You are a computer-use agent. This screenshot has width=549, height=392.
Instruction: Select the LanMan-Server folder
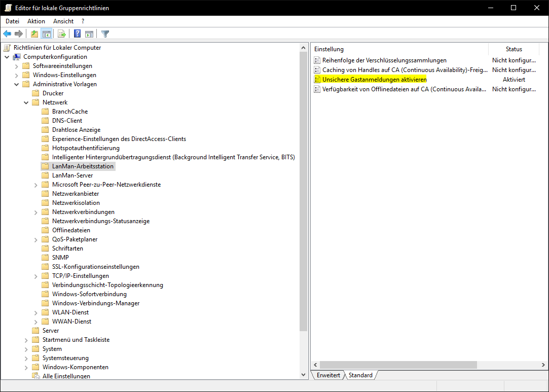[72, 175]
